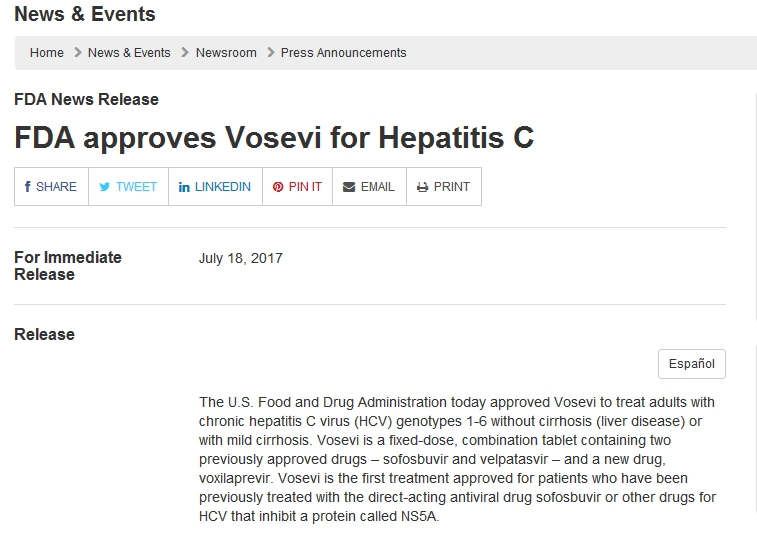Viewport: 757px width, 535px height.
Task: Click chevron arrow before Press Announcements
Action: 270,53
